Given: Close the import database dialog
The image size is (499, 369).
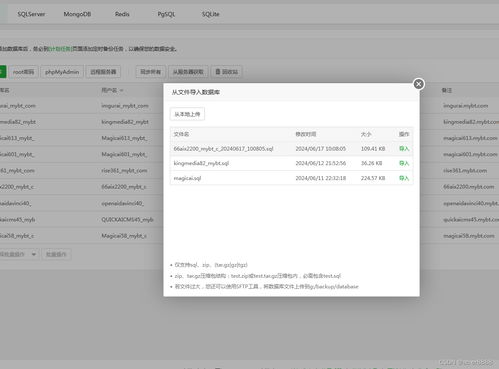Looking at the screenshot, I should [x=419, y=84].
